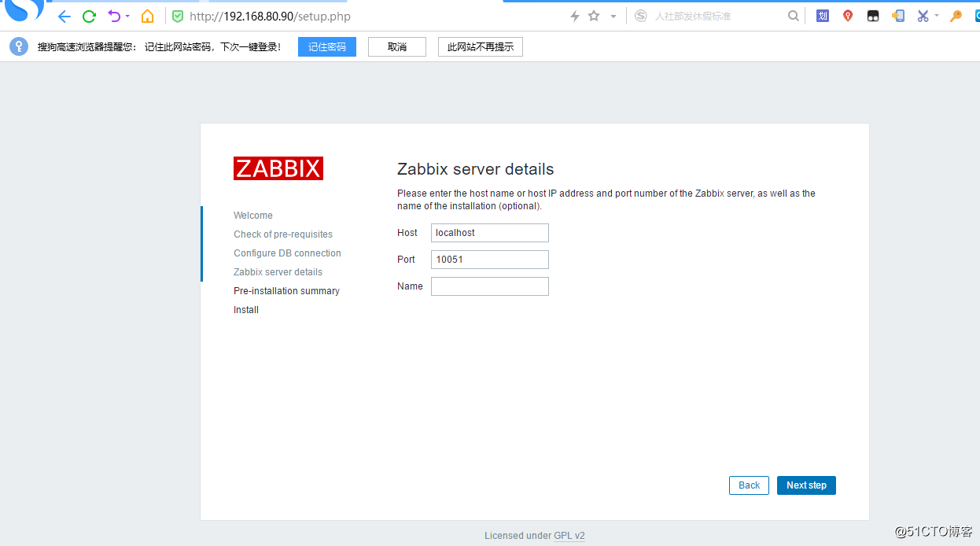Bookmark the page with the star icon

[x=594, y=16]
